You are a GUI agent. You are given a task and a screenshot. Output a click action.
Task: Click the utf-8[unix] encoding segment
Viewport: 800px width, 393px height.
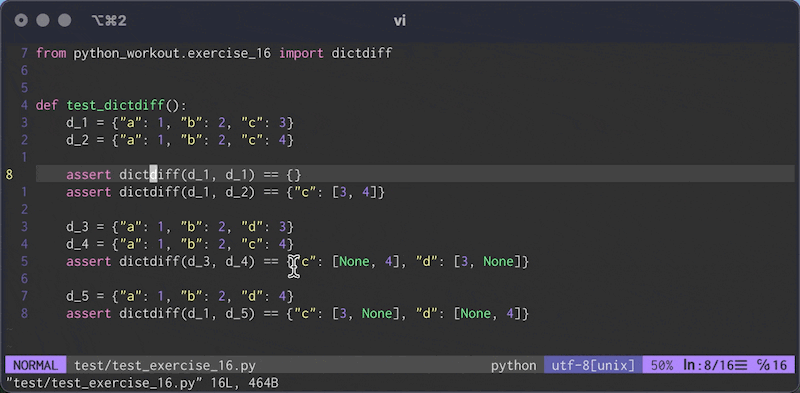pos(593,365)
